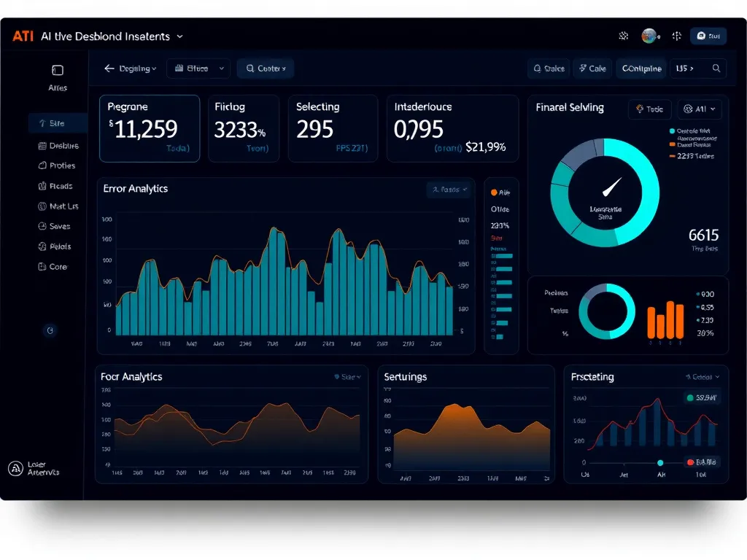Select the Piegrane 11,259 card
Viewport: 747px width, 560px height.
click(150, 128)
